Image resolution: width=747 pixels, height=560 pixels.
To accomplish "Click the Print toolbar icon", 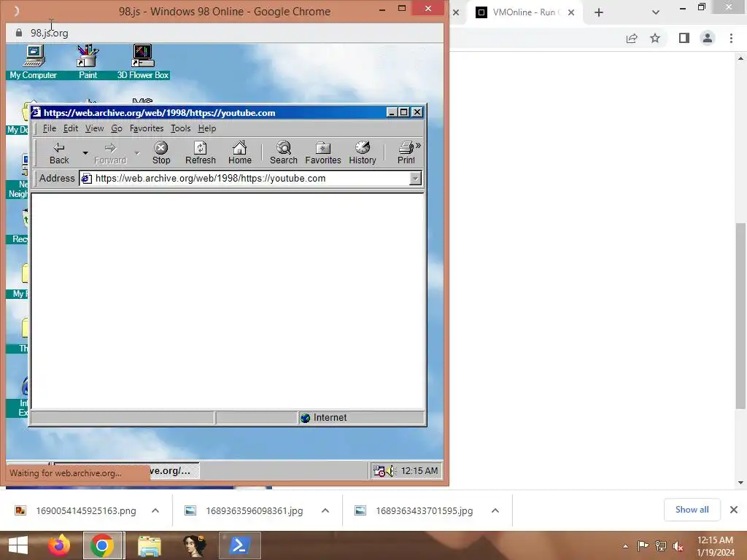I will 406,153.
